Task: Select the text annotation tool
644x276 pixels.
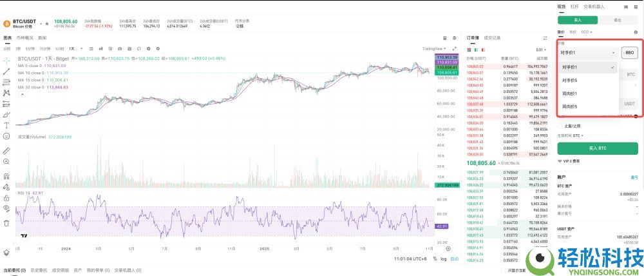Action: (6, 125)
